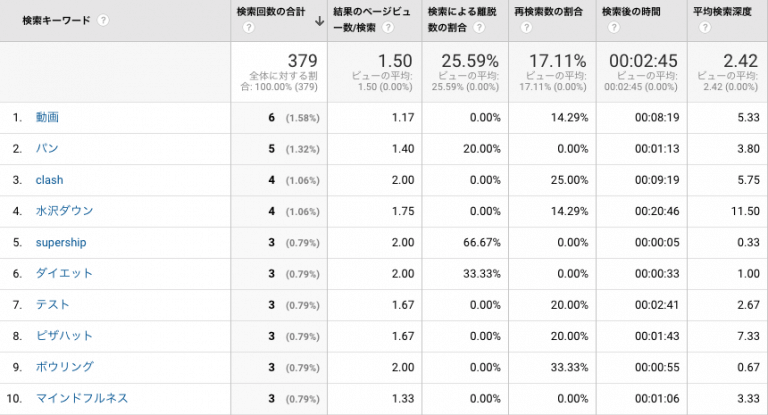768x415 pixels.
Task: Open the マインドフルネス keyword link
Action: click(82, 398)
